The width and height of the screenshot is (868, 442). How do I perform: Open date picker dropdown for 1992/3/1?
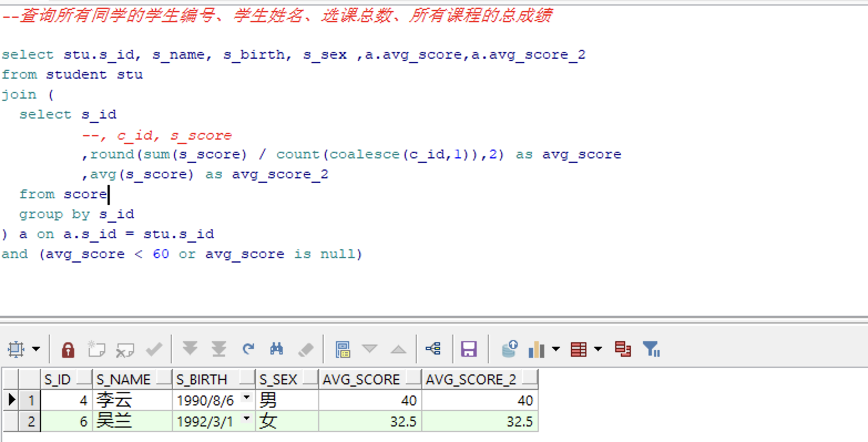tap(247, 419)
